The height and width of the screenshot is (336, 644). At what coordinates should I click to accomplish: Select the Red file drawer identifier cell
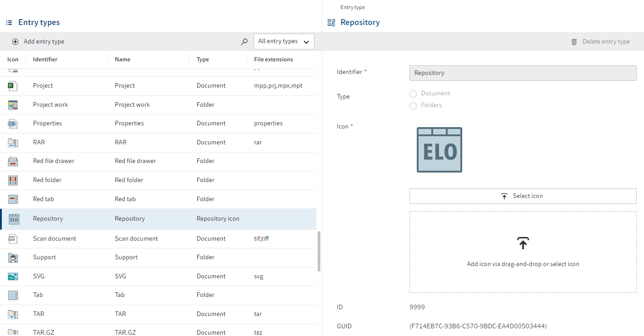coord(54,161)
